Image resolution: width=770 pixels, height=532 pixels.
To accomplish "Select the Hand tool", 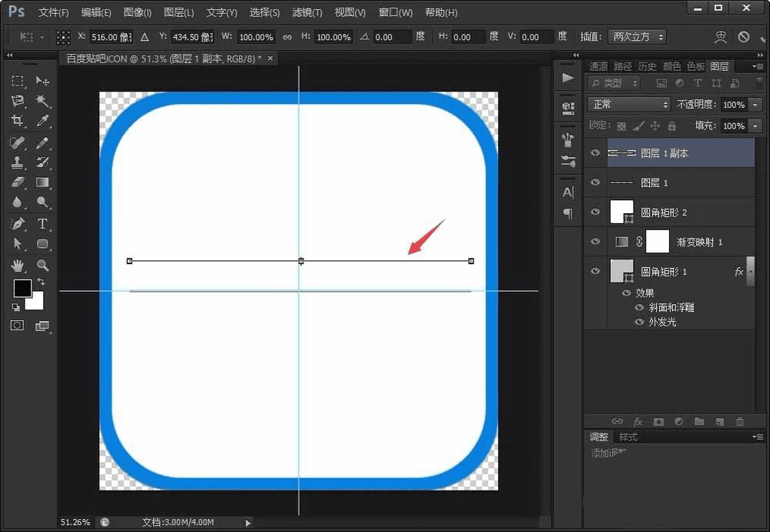I will [x=18, y=265].
